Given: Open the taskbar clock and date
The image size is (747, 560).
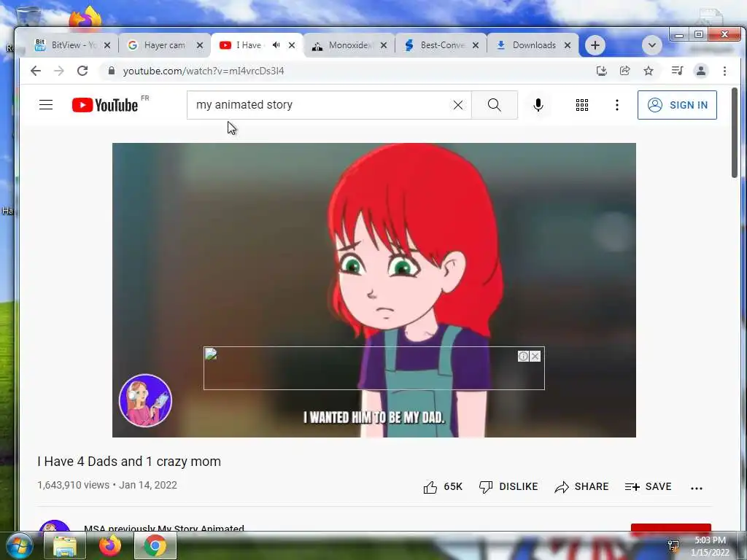Looking at the screenshot, I should pos(710,546).
